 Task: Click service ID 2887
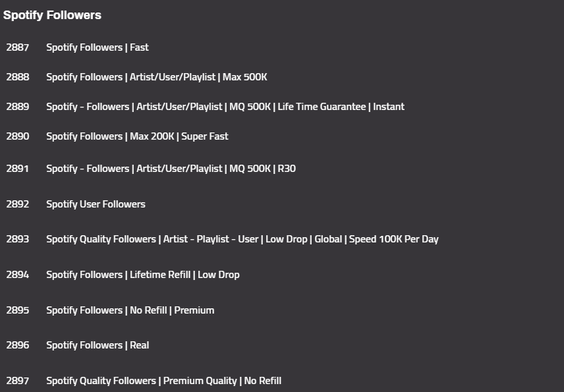18,47
